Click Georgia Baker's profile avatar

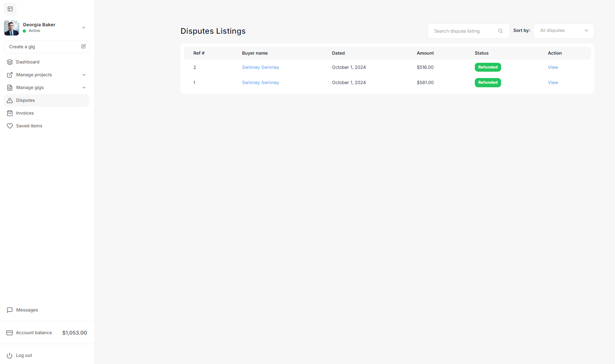[x=11, y=28]
